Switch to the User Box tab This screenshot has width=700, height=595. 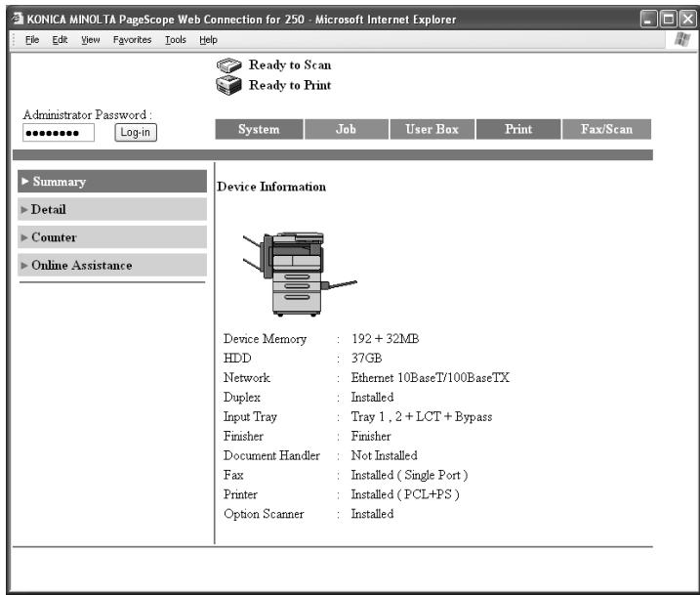click(432, 129)
